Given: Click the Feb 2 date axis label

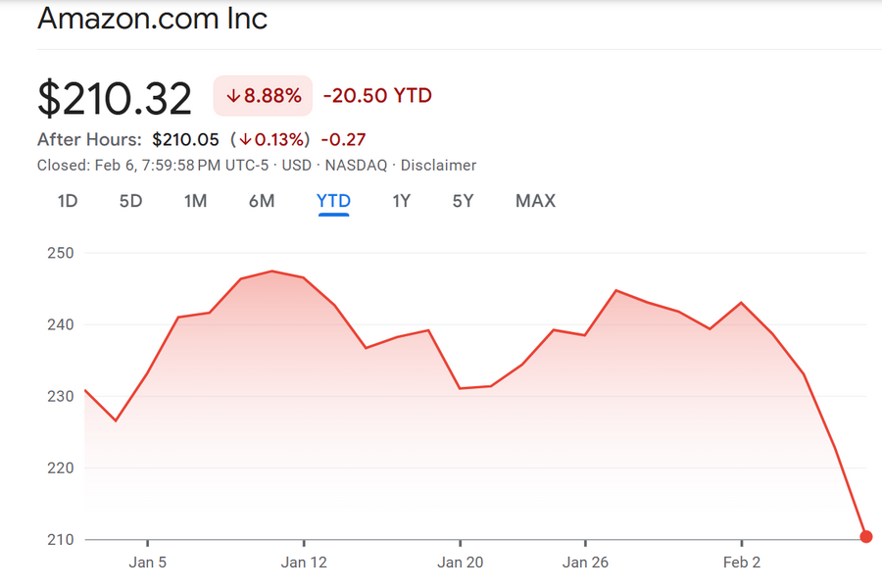Looking at the screenshot, I should pyautogui.click(x=742, y=563).
